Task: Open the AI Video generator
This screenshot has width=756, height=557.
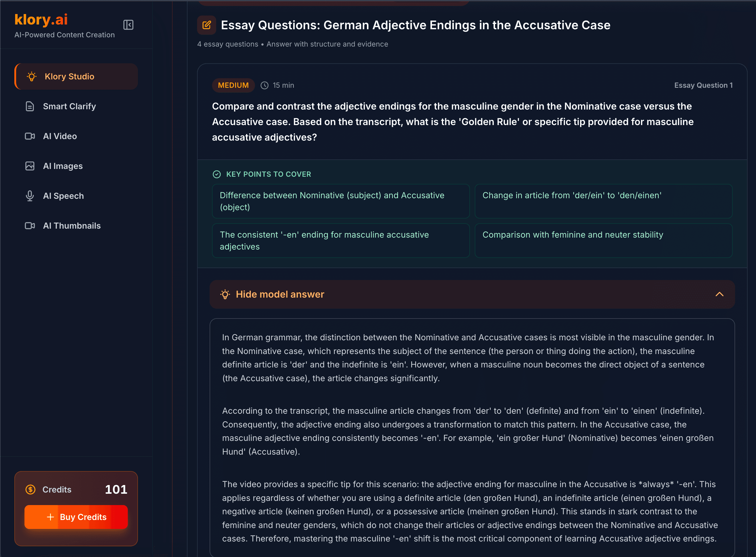Action: coord(60,136)
